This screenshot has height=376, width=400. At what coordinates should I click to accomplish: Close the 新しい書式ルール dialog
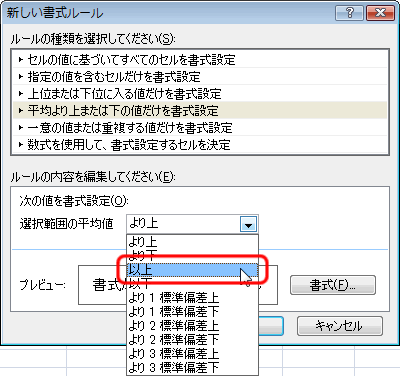380,13
